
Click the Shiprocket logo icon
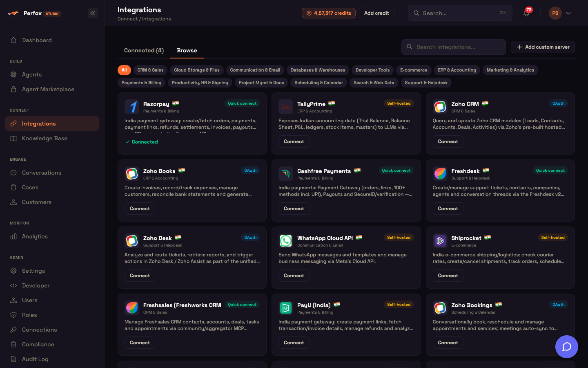tap(440, 241)
